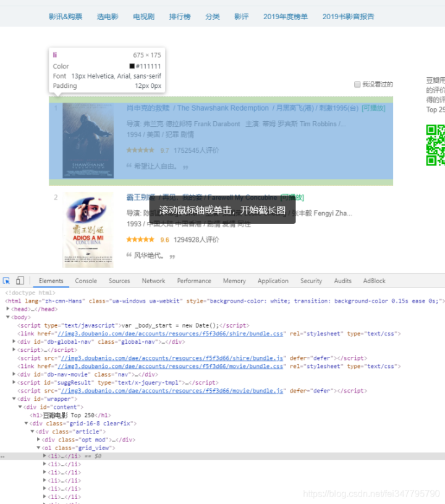Expand the db-nav-movie div node
The width and height of the screenshot is (445, 504).
(x=14, y=374)
